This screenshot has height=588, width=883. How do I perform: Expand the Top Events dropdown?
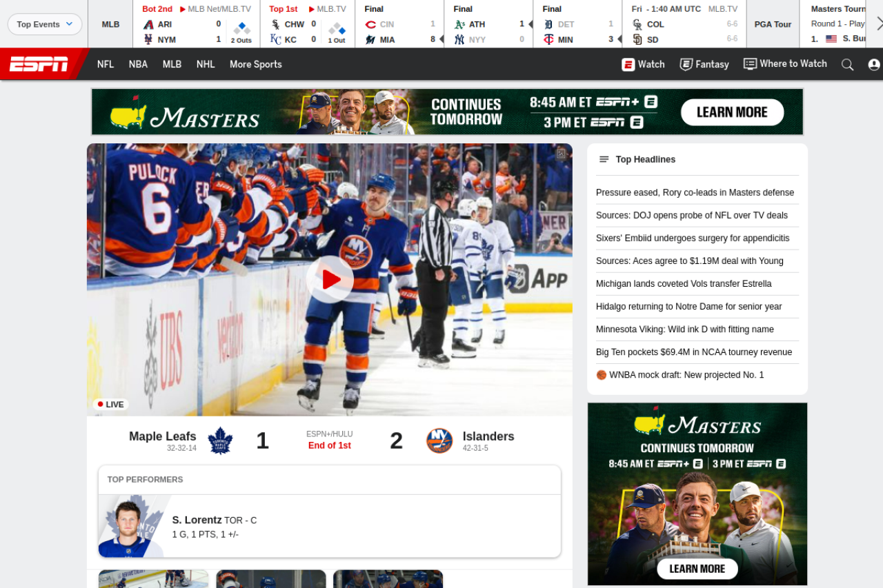coord(45,24)
